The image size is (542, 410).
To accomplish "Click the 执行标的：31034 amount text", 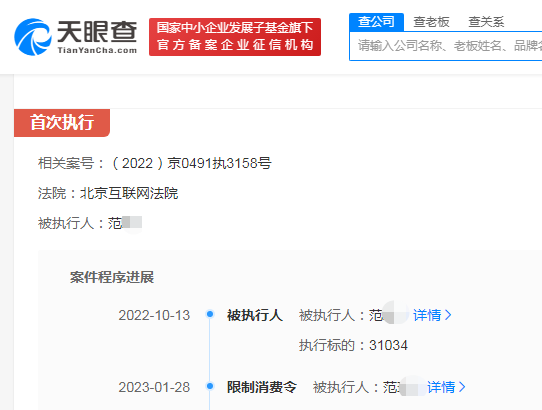I will pyautogui.click(x=353, y=345).
